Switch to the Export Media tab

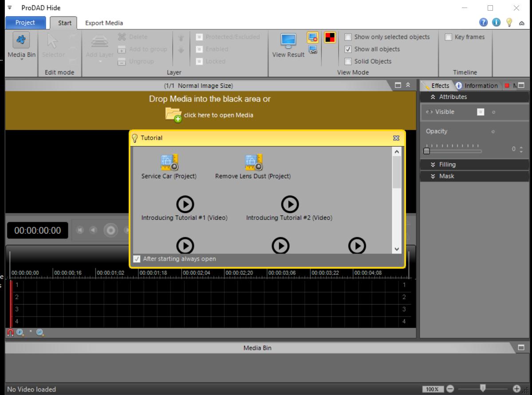104,23
